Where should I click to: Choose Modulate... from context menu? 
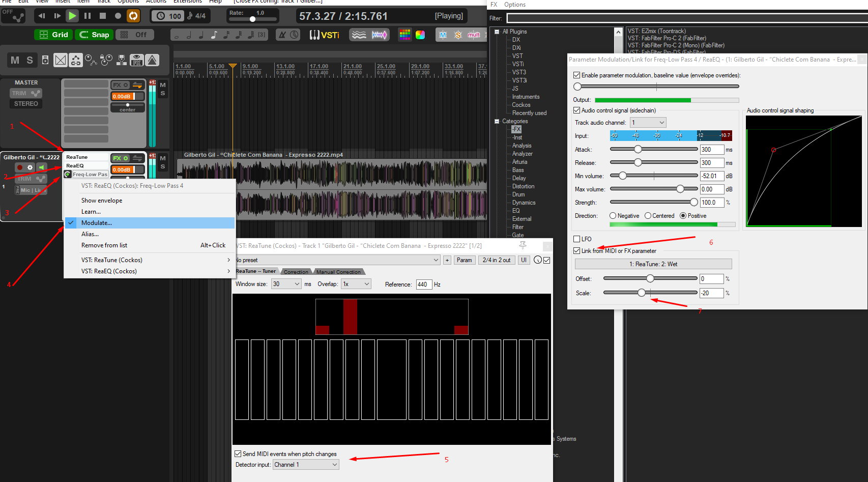click(150, 223)
